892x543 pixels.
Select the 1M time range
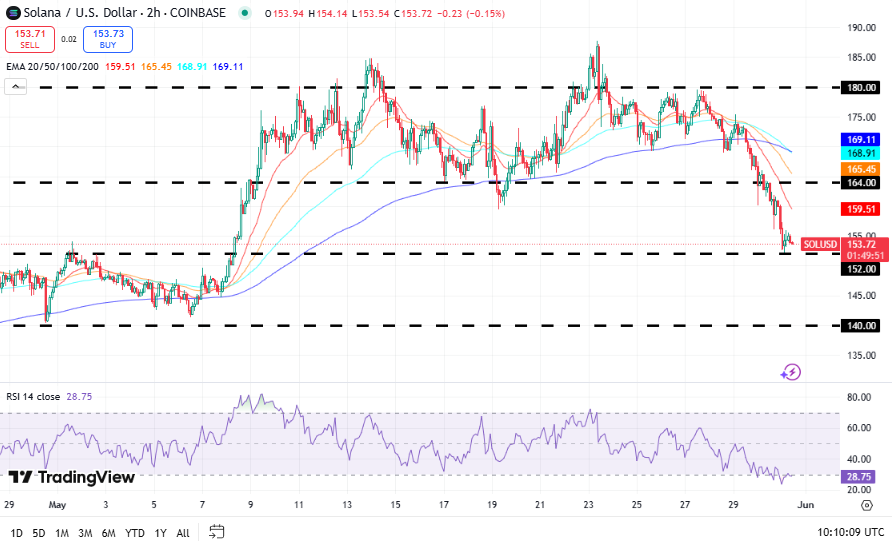pyautogui.click(x=62, y=533)
